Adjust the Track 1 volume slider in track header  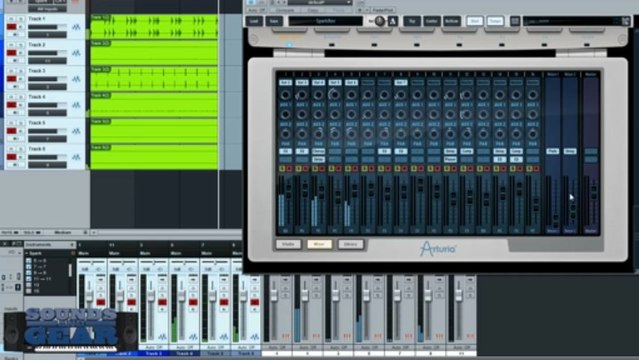(47, 27)
